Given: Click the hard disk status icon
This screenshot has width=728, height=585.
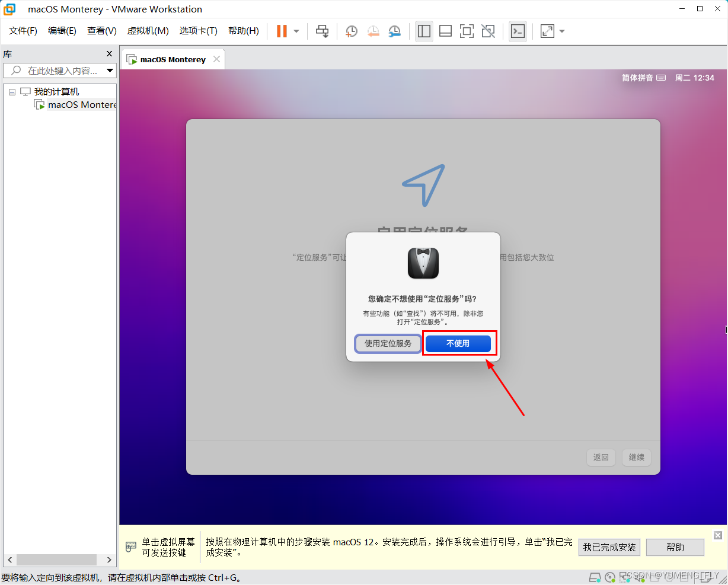Looking at the screenshot, I should click(x=595, y=577).
